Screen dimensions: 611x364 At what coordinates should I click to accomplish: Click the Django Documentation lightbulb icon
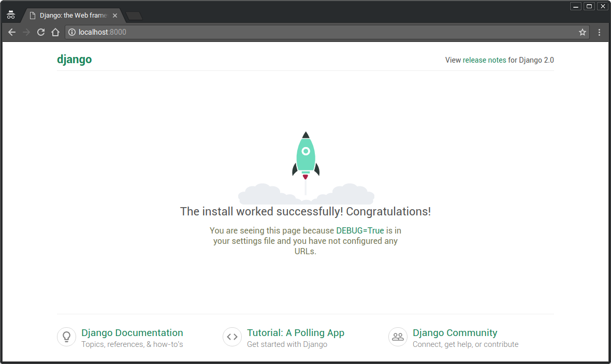tap(66, 337)
